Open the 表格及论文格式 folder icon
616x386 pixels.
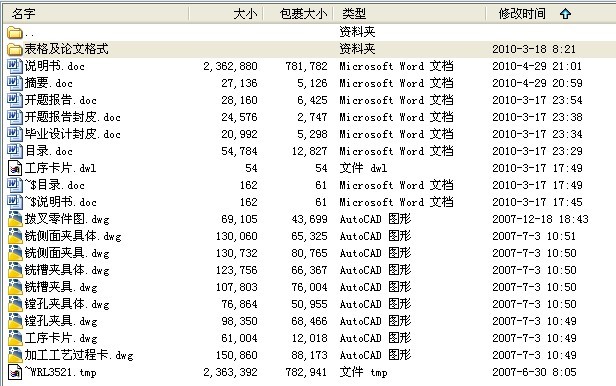click(15, 49)
